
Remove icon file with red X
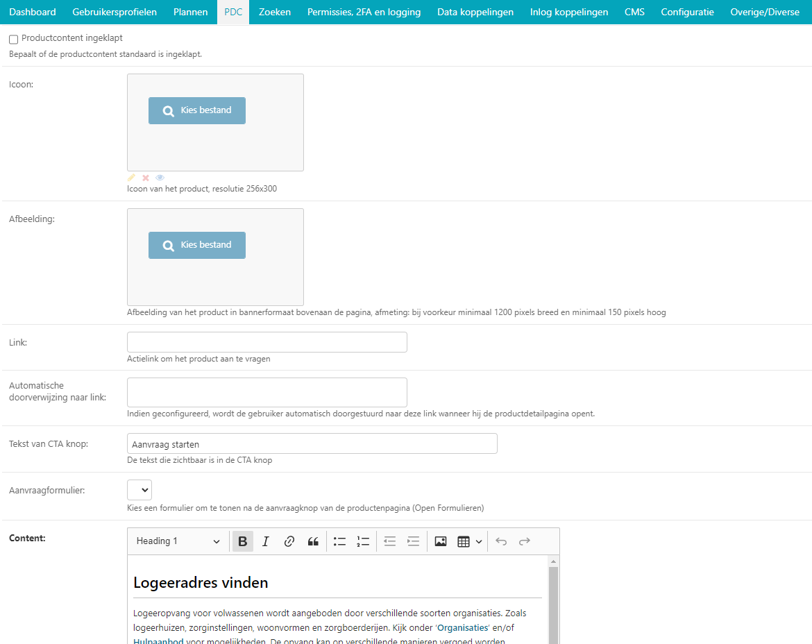coord(146,178)
